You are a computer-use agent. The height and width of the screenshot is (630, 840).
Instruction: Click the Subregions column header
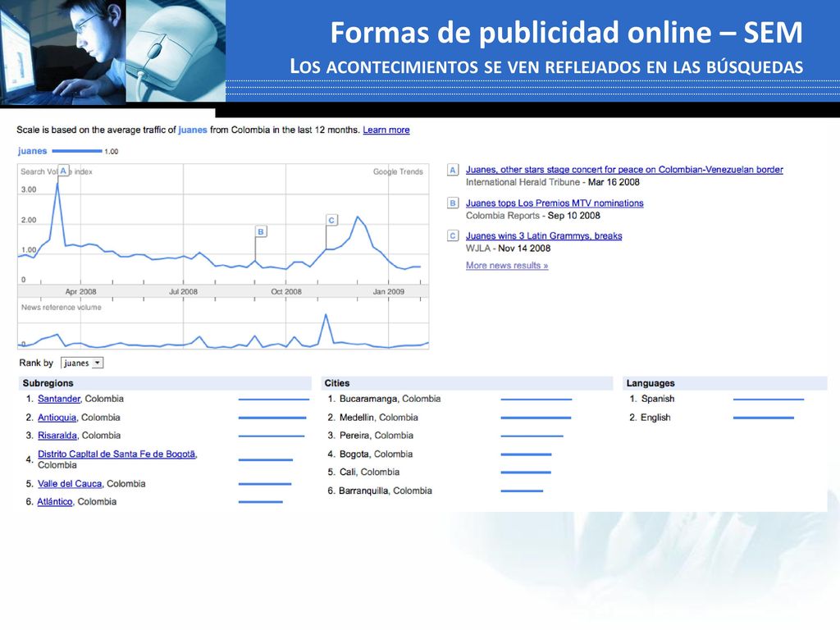(x=166, y=383)
